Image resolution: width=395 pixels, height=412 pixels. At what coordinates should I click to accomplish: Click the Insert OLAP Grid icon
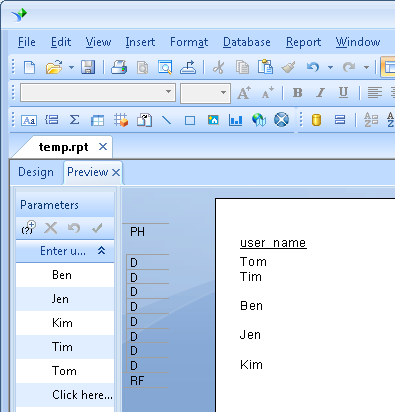pos(121,120)
